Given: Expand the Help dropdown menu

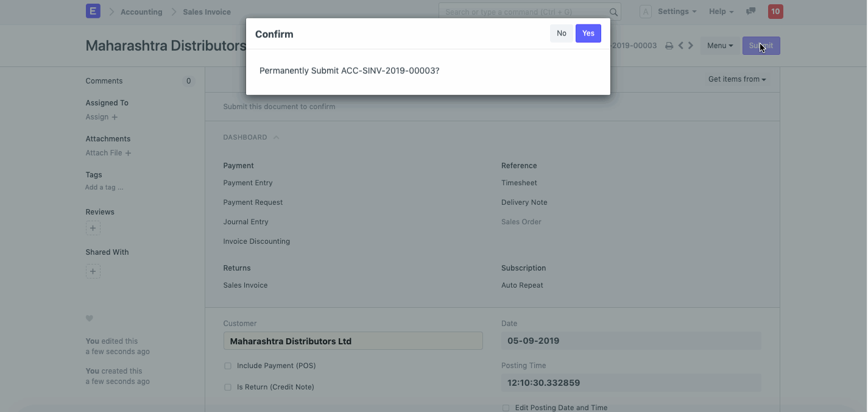Looking at the screenshot, I should click(x=721, y=12).
